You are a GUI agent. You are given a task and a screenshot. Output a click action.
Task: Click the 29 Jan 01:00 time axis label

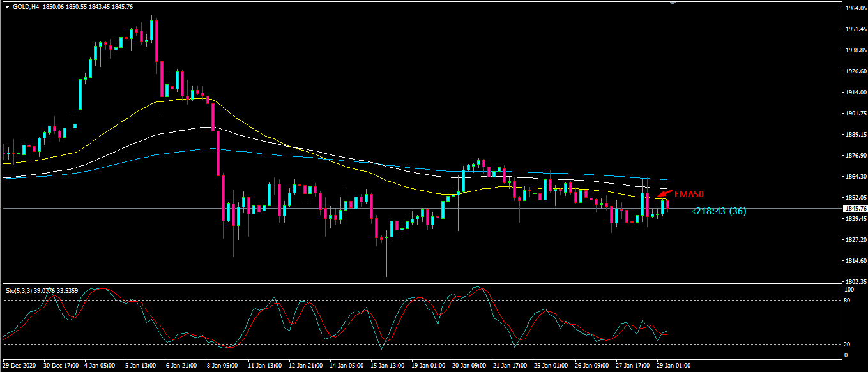click(x=673, y=366)
